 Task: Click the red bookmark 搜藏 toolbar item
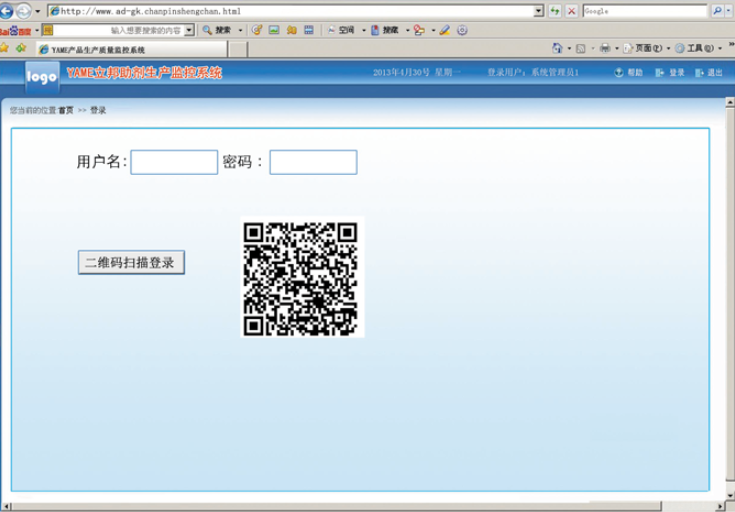[385, 30]
